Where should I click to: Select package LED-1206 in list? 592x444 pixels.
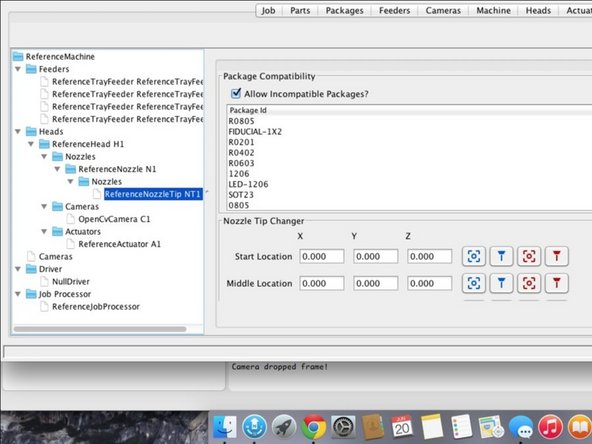pyautogui.click(x=409, y=184)
